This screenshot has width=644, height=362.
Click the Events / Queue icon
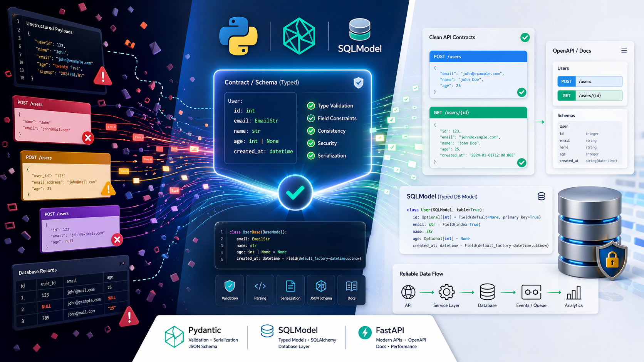tap(531, 292)
